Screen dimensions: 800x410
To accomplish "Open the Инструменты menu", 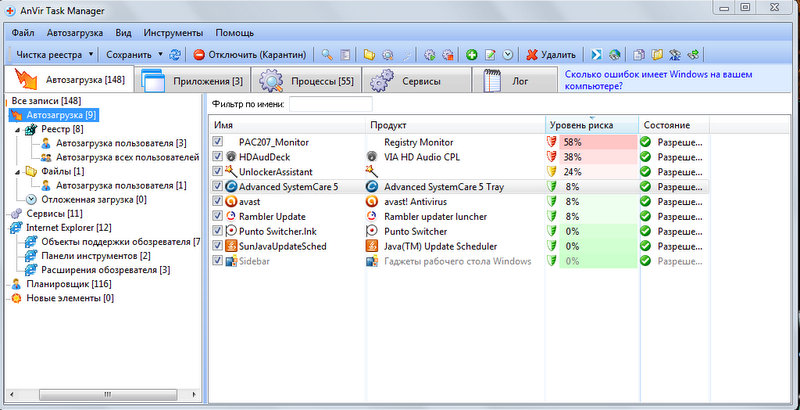I will pos(173,33).
